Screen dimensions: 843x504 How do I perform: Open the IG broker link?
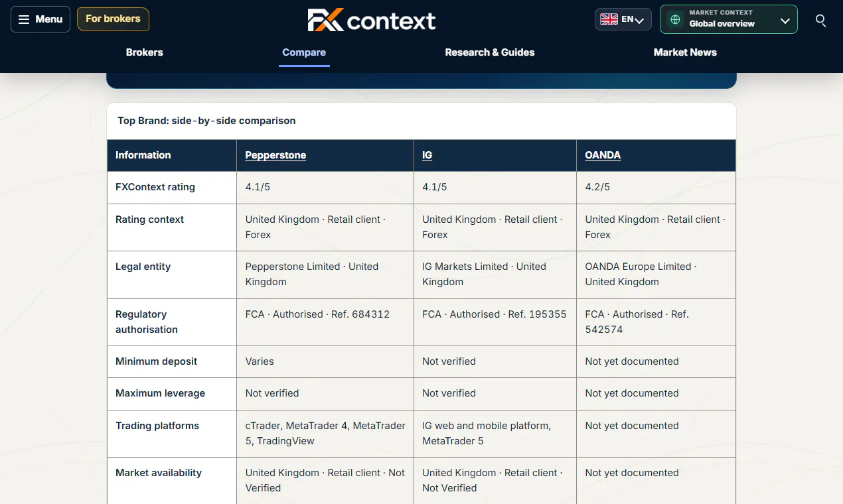[427, 155]
